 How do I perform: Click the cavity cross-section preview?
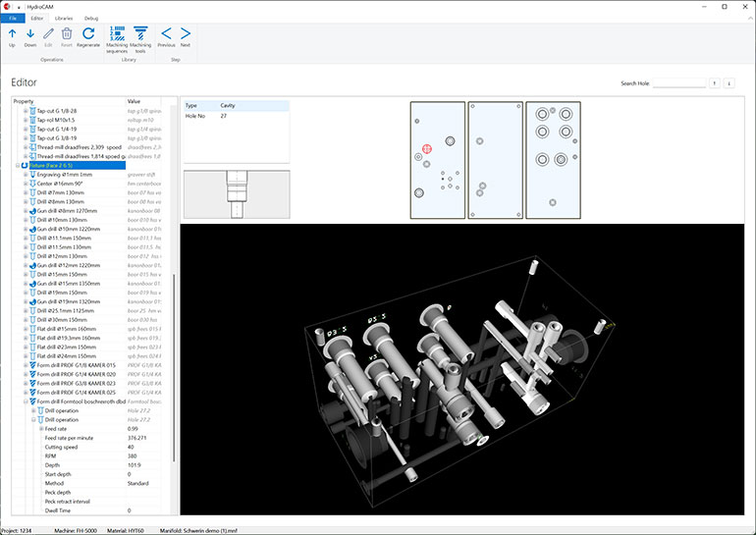click(237, 194)
